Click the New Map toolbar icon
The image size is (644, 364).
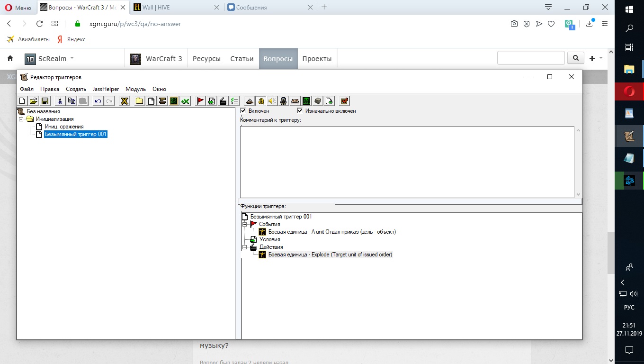tap(22, 100)
